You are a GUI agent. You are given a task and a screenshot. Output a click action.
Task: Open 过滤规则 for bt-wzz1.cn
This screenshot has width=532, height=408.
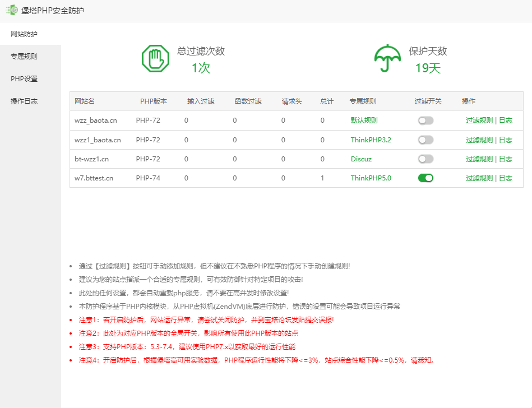pyautogui.click(x=479, y=159)
